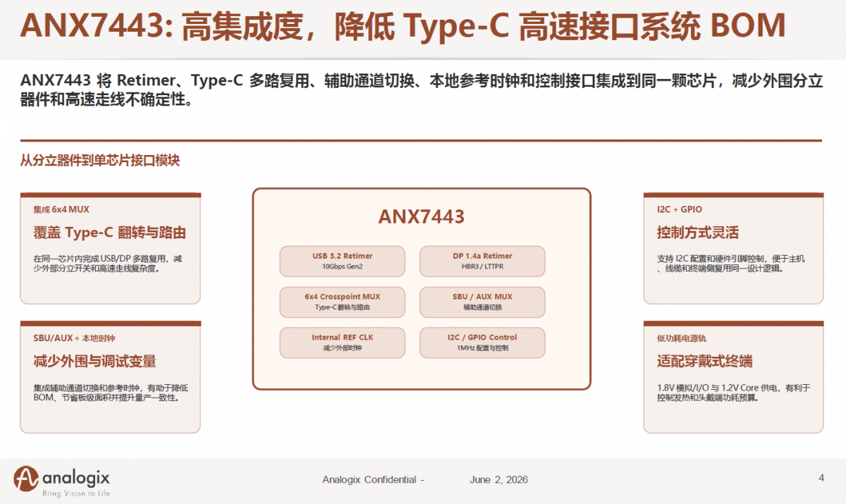Viewport: 846px width, 504px height.
Task: Click the 'I2C / GPIO Control' block
Action: tap(483, 343)
